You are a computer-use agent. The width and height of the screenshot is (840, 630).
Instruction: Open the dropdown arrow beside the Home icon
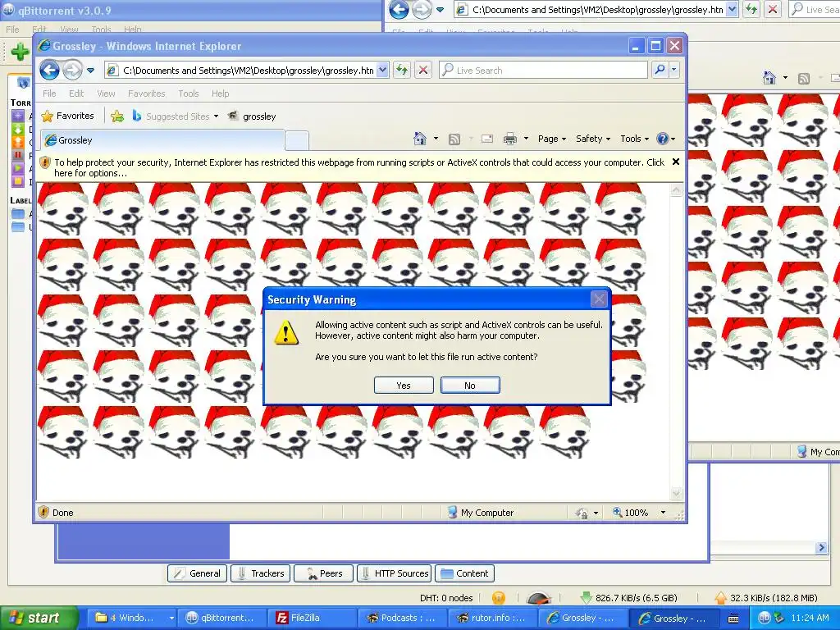tap(436, 139)
